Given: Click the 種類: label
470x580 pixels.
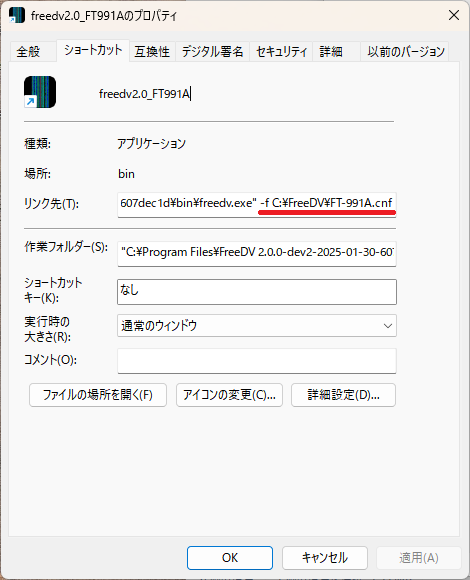Looking at the screenshot, I should point(37,143).
